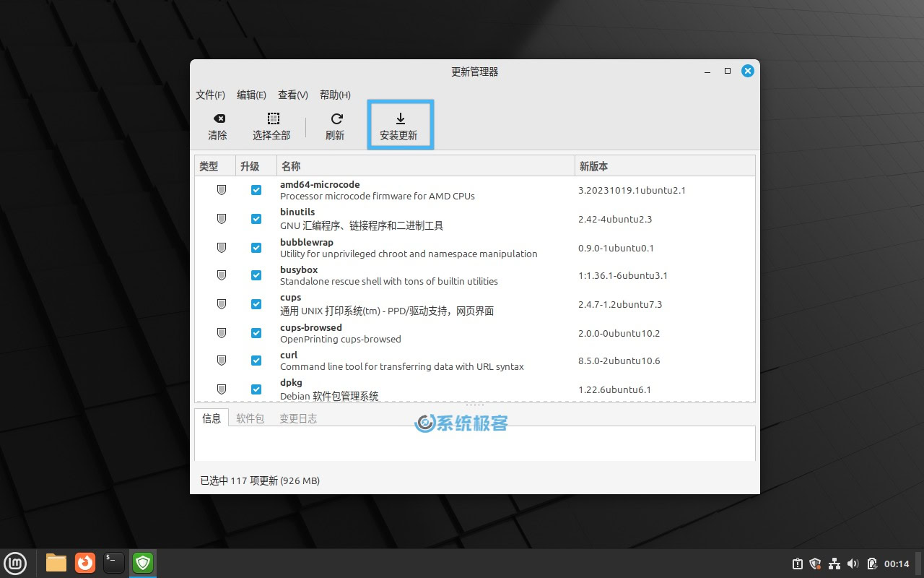Viewport: 924px width, 578px height.
Task: Select the amd64-microcode package name
Action: click(x=320, y=185)
